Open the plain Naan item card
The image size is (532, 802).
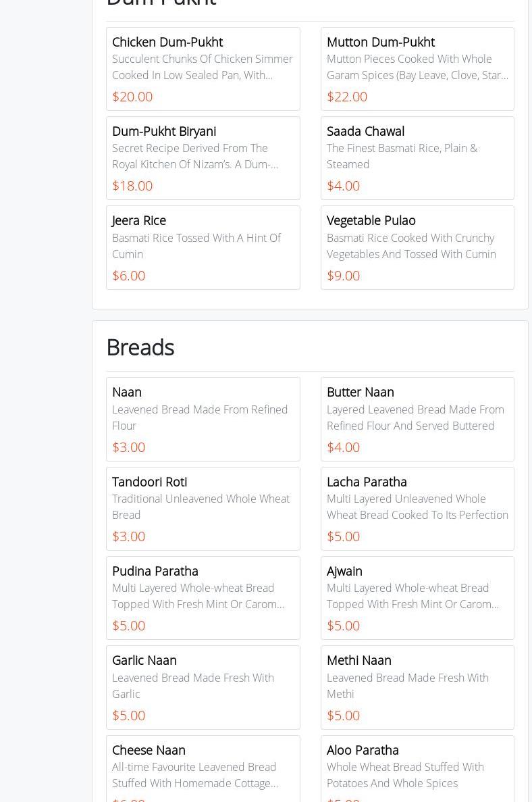(203, 419)
